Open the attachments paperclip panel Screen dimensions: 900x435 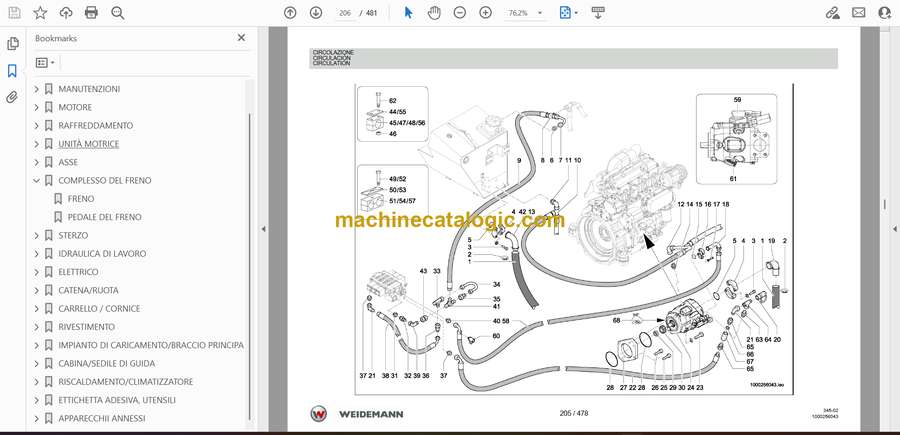(12, 98)
